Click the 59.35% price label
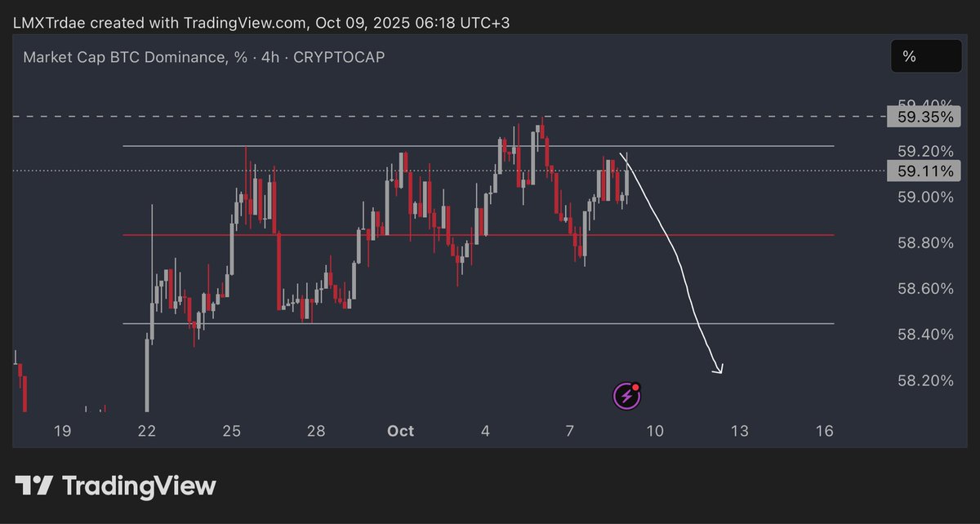 (925, 117)
